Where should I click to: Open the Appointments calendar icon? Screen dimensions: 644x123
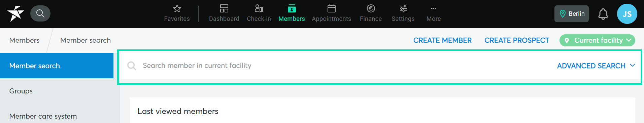click(332, 9)
